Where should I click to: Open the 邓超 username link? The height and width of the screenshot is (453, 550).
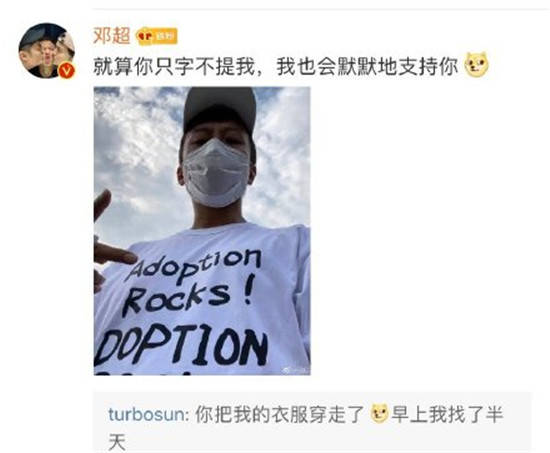click(x=111, y=35)
